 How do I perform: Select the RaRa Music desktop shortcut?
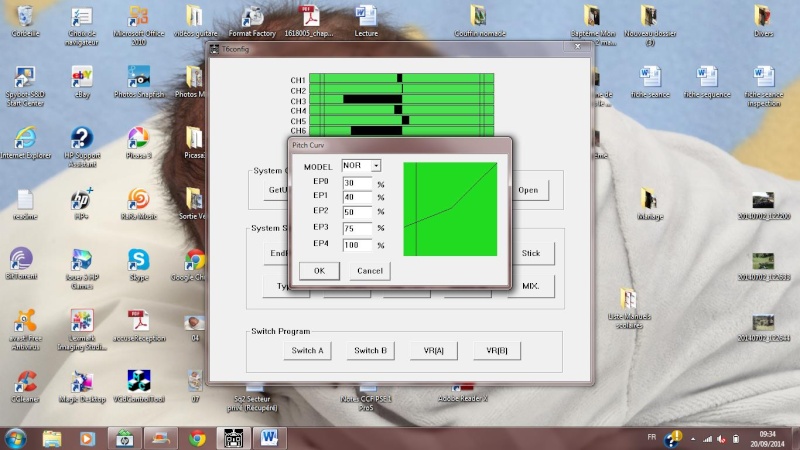tap(139, 204)
